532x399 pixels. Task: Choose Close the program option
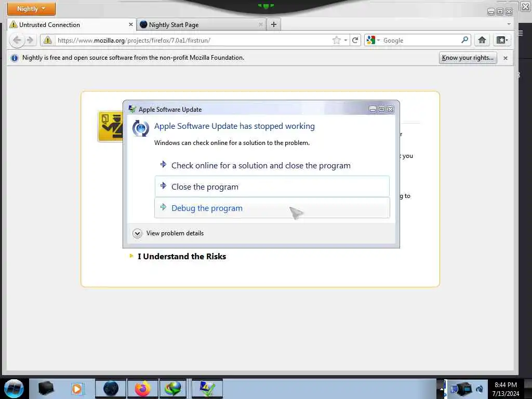272,187
